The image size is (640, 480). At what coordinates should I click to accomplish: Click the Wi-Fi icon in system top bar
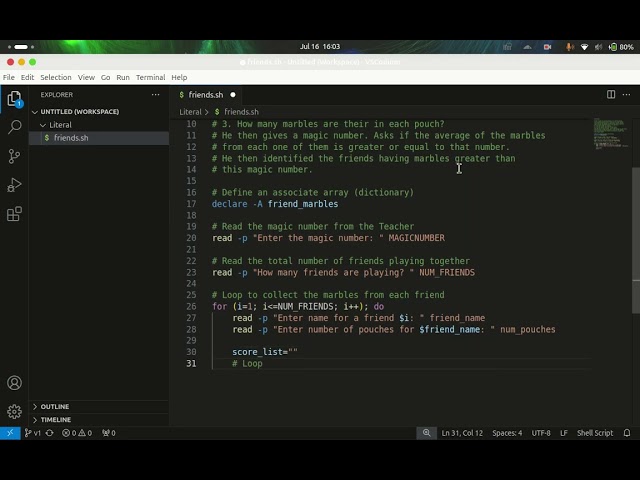click(x=584, y=47)
